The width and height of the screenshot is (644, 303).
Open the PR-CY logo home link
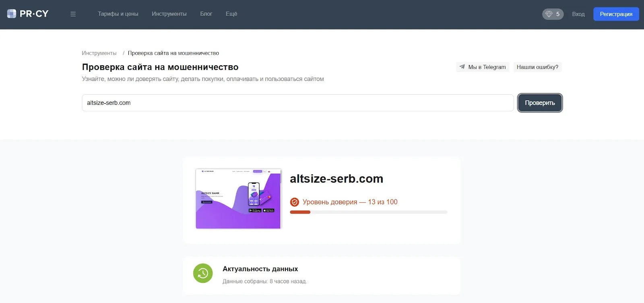point(28,14)
